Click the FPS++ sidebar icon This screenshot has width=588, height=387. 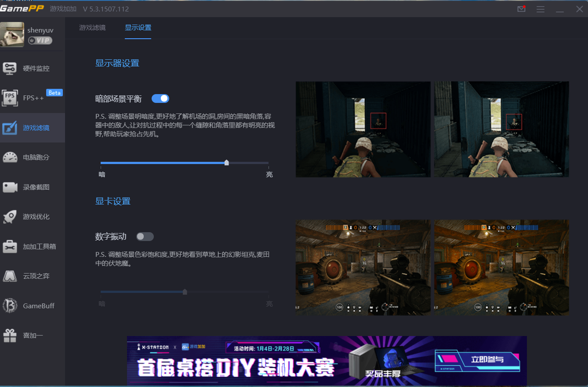(10, 98)
